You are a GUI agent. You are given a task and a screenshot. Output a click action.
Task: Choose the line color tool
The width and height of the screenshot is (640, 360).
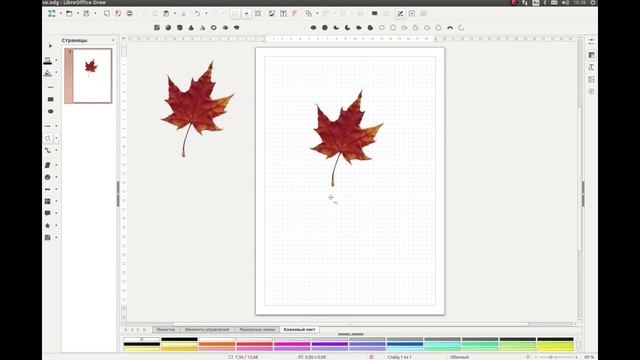(48, 60)
